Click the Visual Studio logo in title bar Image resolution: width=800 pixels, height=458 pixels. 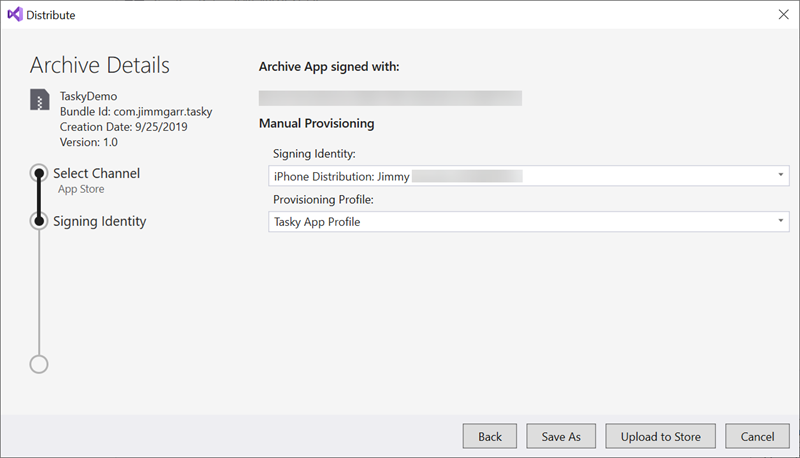pos(15,15)
